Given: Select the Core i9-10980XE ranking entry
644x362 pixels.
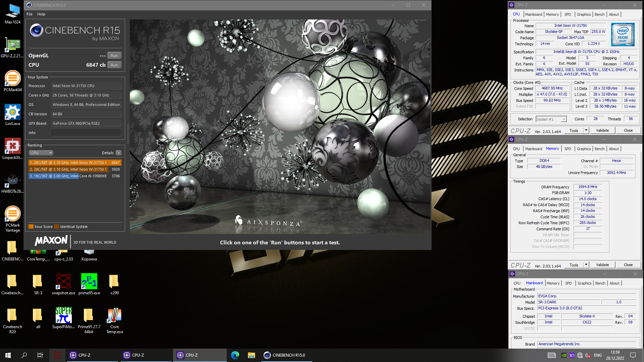Looking at the screenshot, I should click(74, 176).
